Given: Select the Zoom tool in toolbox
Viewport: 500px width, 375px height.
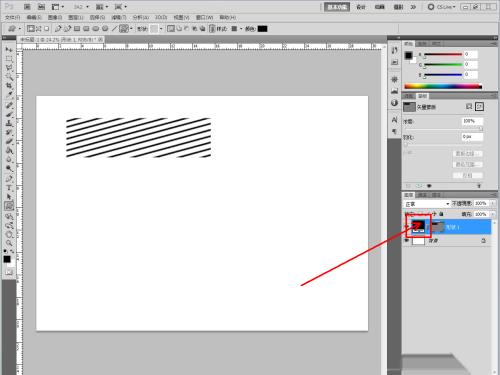Looking at the screenshot, I should [x=9, y=243].
